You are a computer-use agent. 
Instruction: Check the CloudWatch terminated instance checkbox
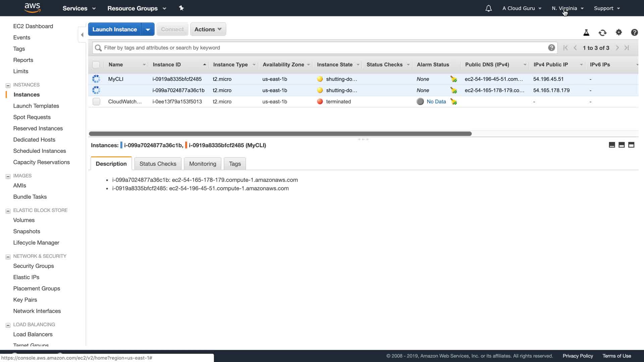coord(96,102)
